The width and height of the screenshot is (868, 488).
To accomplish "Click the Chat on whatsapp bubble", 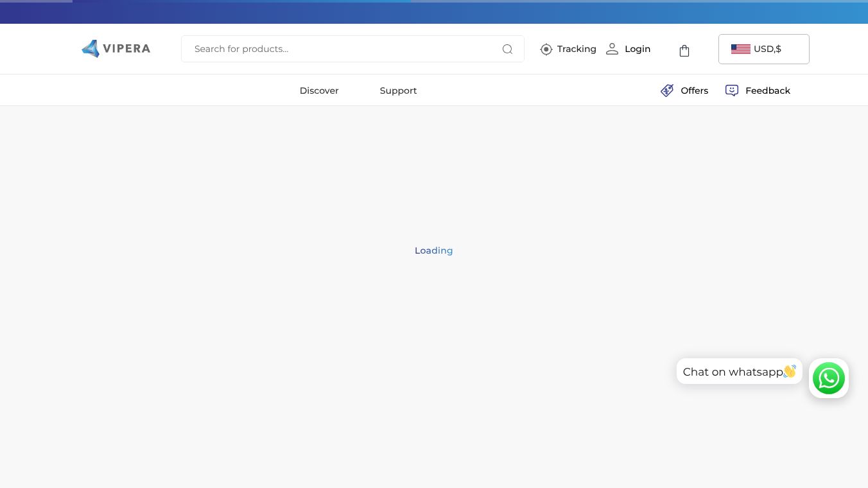I will [740, 371].
